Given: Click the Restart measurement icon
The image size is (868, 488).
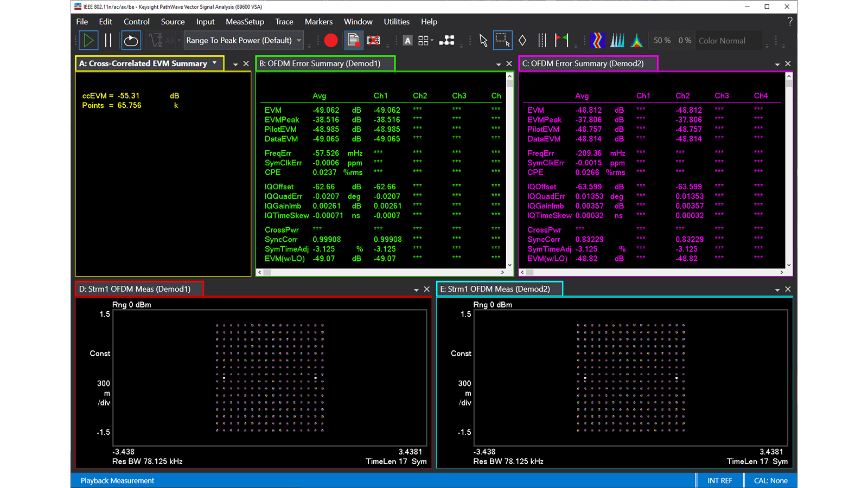Looking at the screenshot, I should [131, 40].
